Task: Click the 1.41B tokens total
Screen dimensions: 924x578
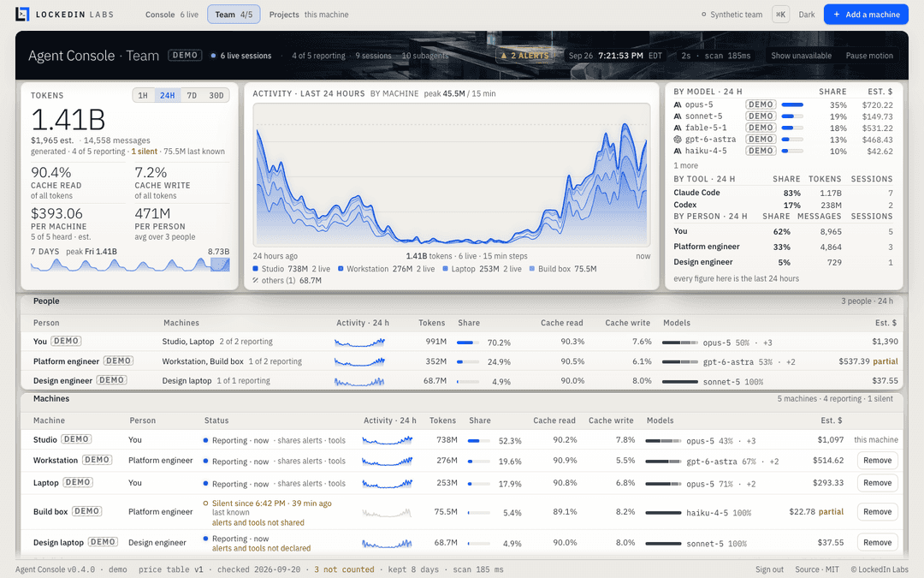Action: [x=68, y=120]
